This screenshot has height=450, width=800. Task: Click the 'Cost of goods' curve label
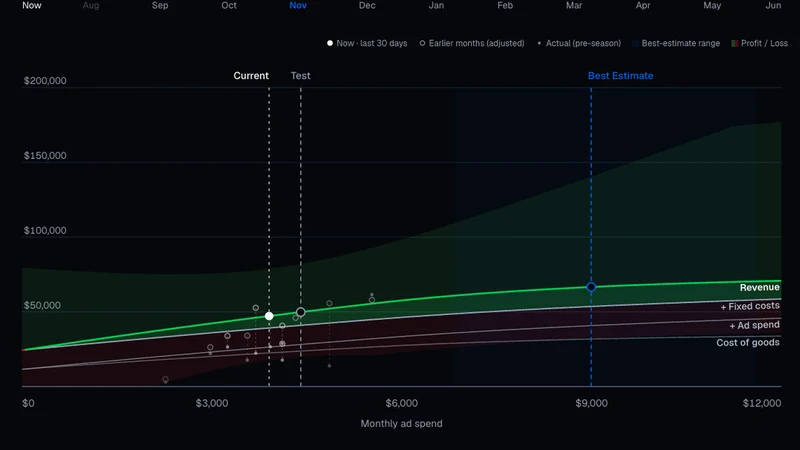(748, 343)
